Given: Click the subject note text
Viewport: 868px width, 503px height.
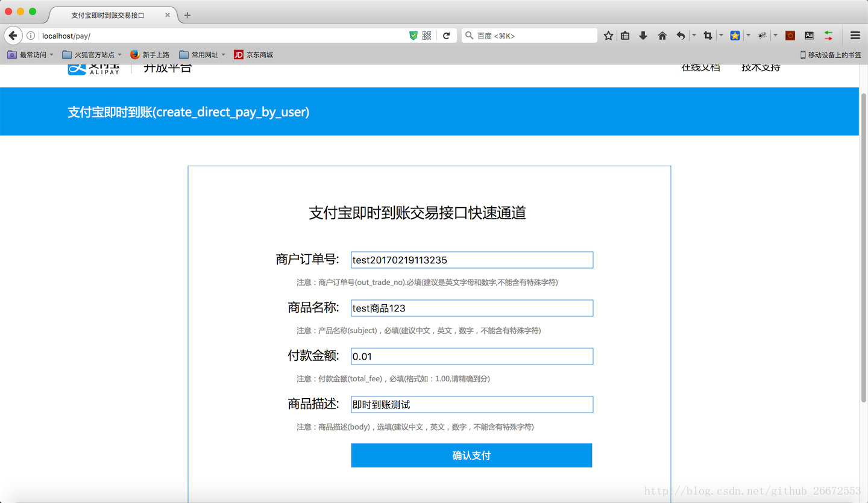Looking at the screenshot, I should 418,331.
